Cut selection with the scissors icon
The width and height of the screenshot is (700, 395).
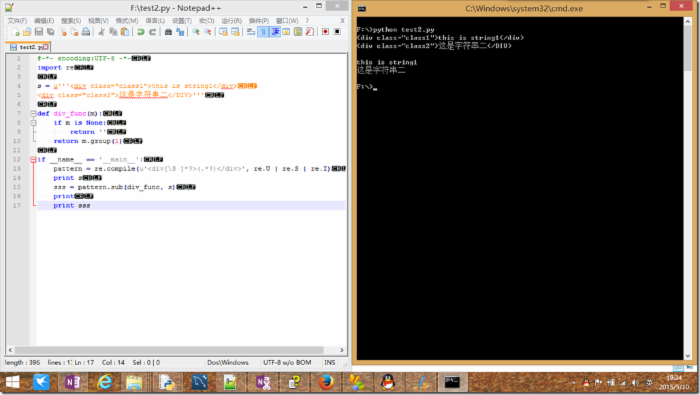(101, 32)
